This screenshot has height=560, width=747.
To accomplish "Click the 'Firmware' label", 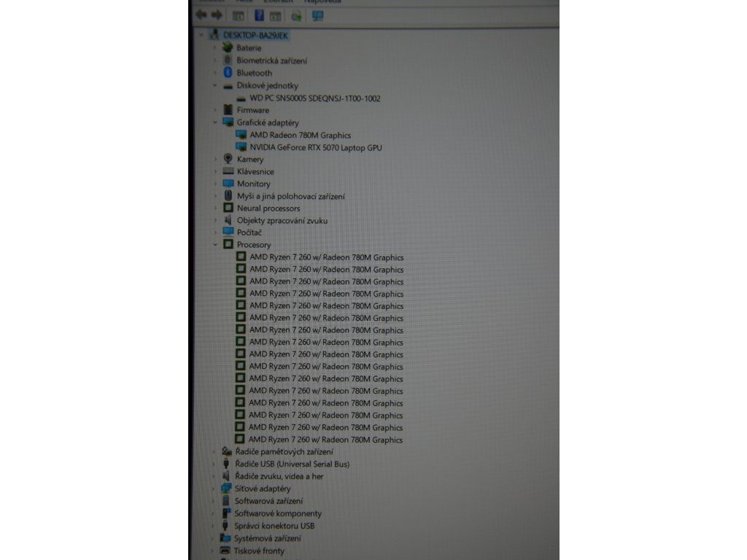I will [x=253, y=110].
